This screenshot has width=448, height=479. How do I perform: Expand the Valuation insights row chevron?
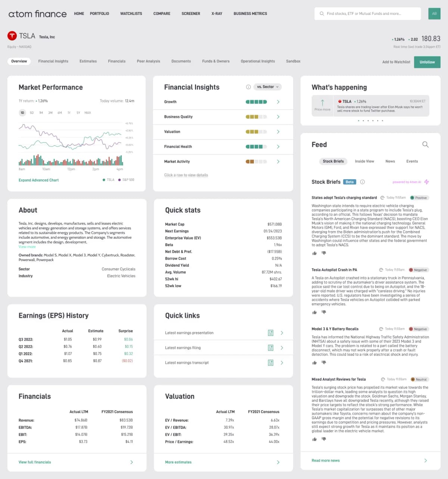278,132
